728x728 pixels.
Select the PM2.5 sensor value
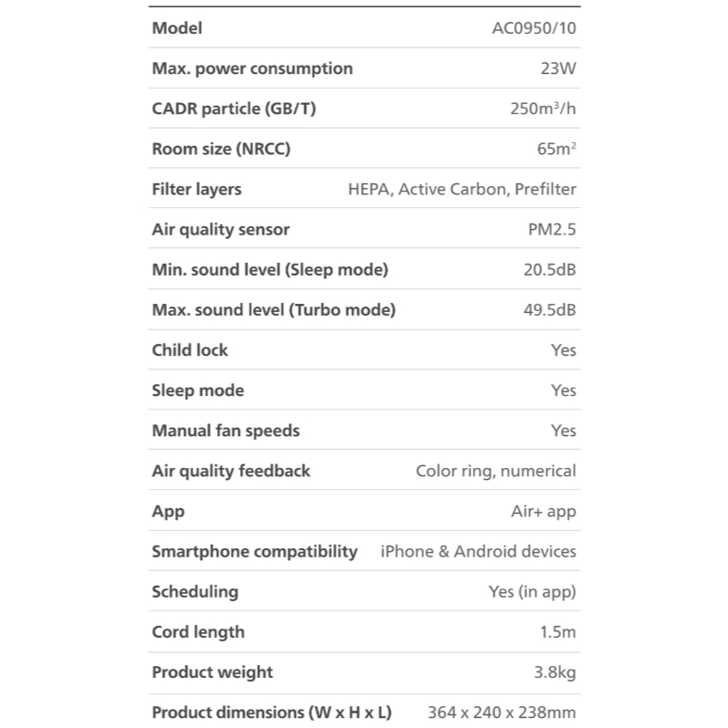coord(552,230)
